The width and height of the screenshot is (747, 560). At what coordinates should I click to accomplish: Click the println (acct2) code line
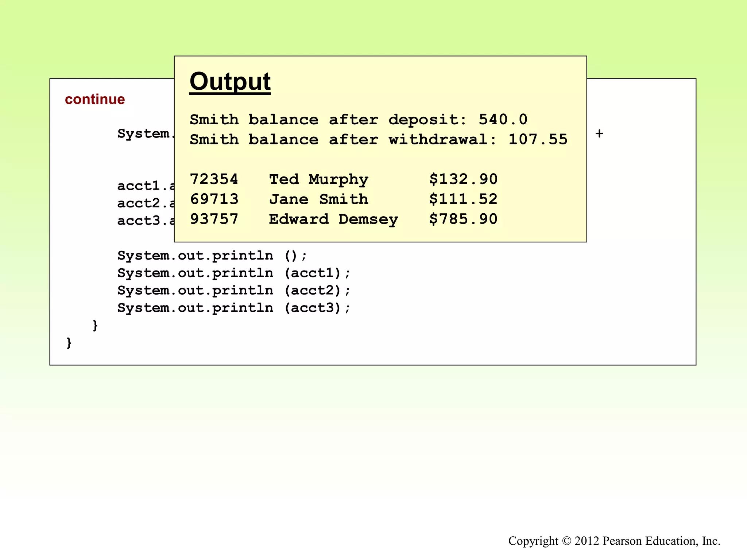tap(233, 291)
